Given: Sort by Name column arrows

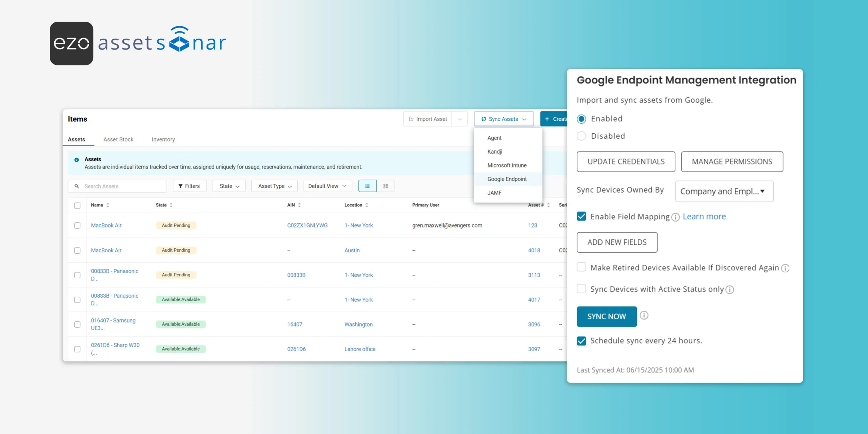Looking at the screenshot, I should click(108, 205).
